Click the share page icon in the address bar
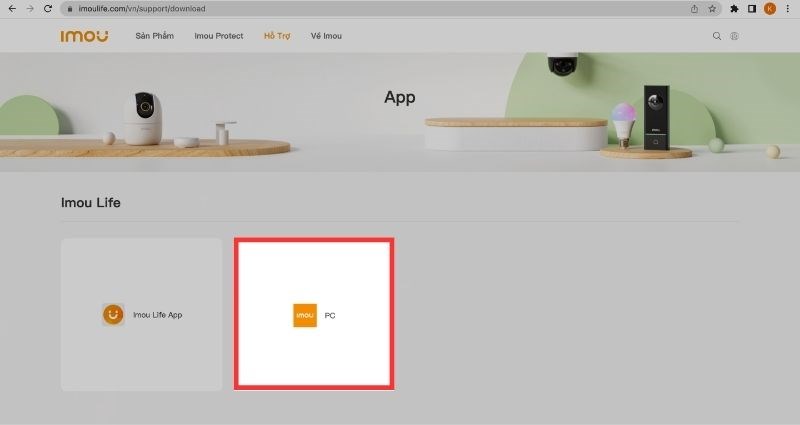The image size is (800, 425). [x=694, y=9]
